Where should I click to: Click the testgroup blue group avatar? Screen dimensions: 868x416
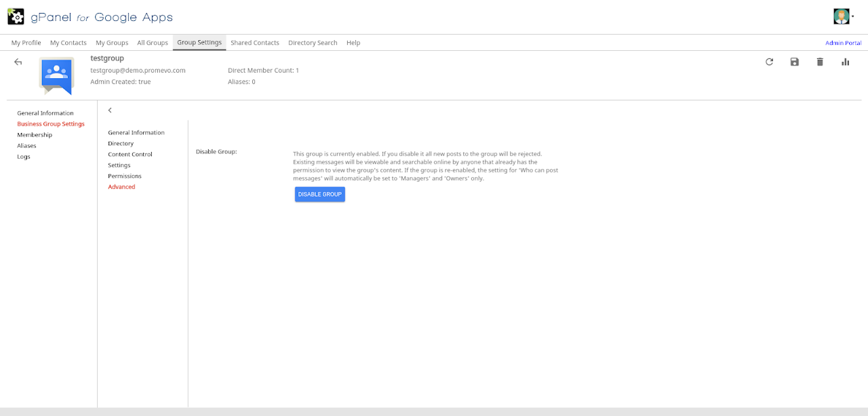pos(56,75)
